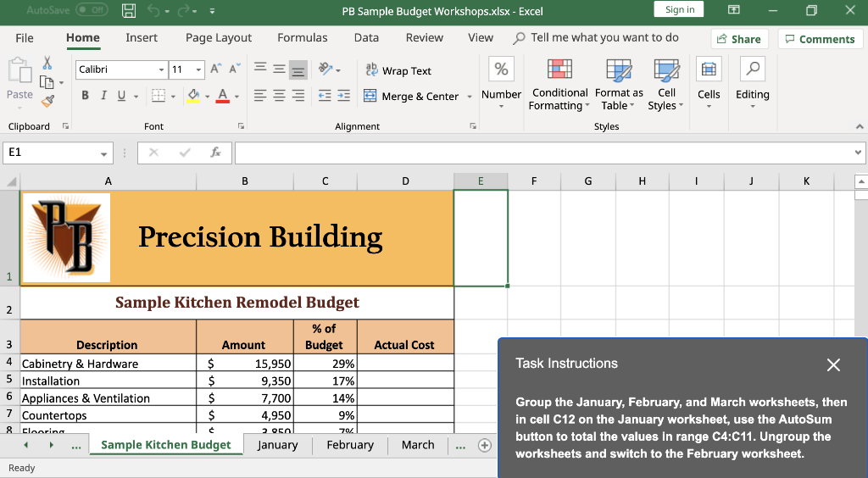Open Format as Table gallery
This screenshot has width=868, height=478.
[618, 84]
